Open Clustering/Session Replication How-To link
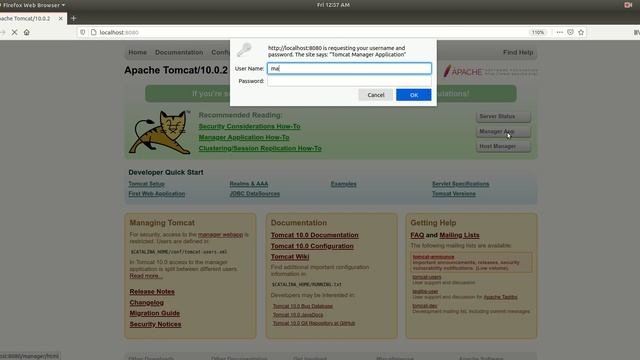The width and height of the screenshot is (640, 360). (x=260, y=149)
